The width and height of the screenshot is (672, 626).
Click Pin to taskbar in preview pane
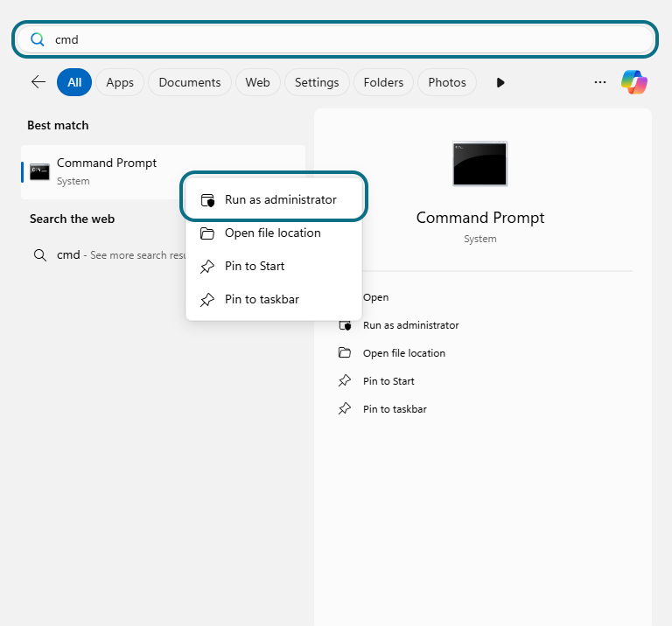395,409
